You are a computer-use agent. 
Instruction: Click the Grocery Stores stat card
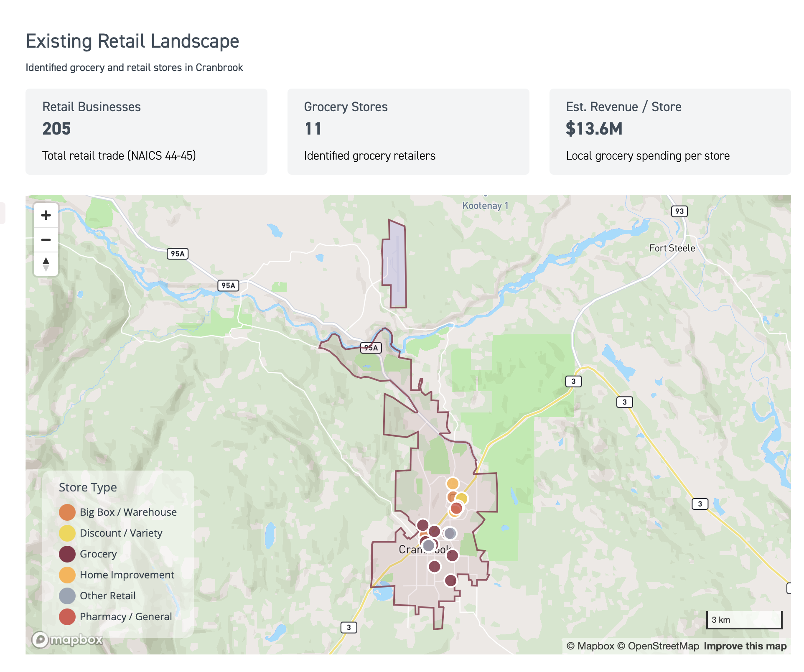[408, 131]
